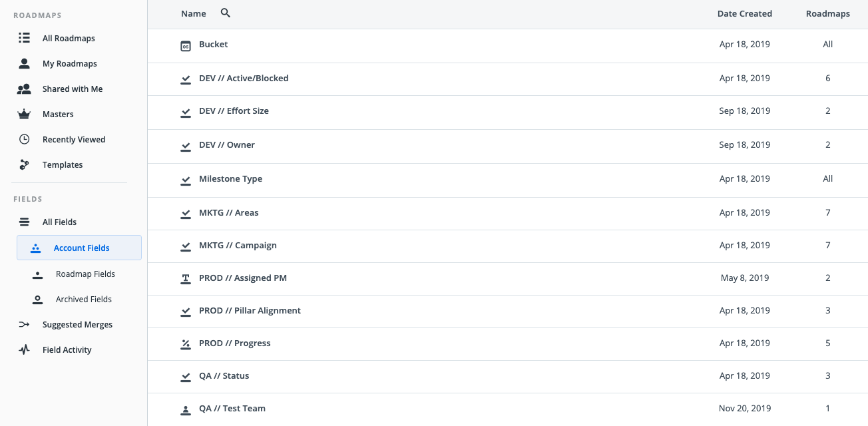Sort by the Roadmaps column header
This screenshot has height=426, width=868.
click(827, 13)
